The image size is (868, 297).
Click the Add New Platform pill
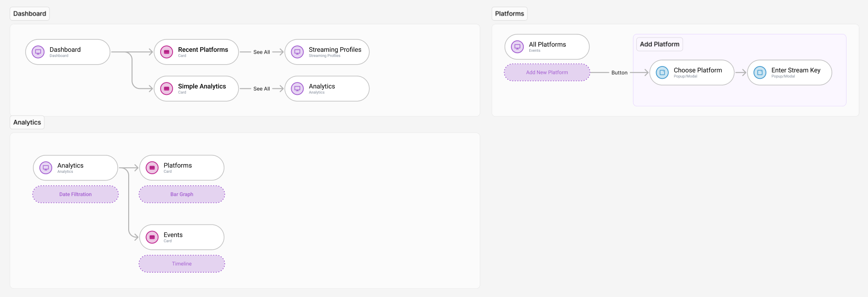click(x=547, y=72)
